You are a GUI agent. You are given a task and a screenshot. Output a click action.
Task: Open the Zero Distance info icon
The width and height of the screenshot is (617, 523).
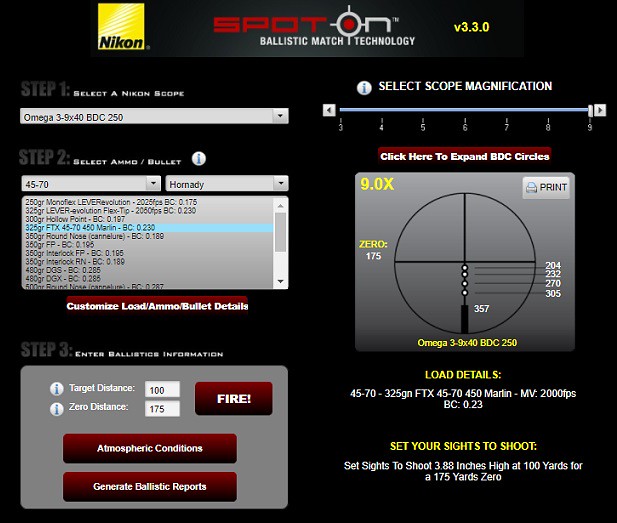coord(57,409)
